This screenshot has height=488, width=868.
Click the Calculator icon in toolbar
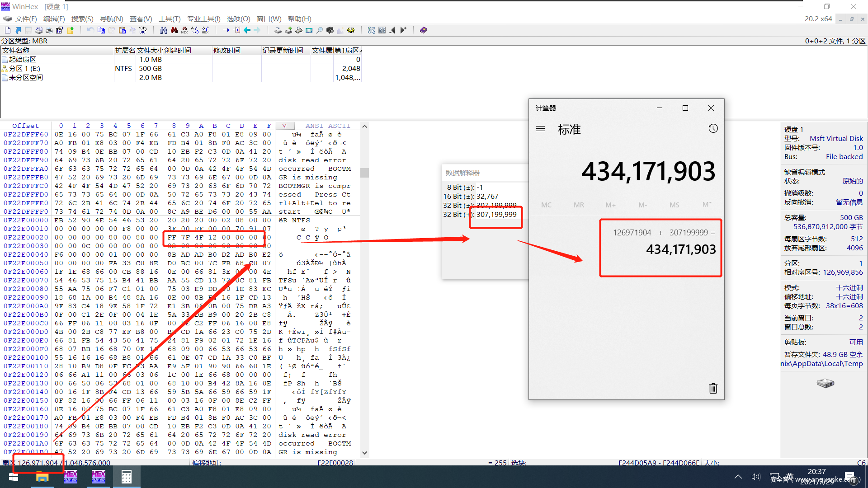click(x=309, y=30)
